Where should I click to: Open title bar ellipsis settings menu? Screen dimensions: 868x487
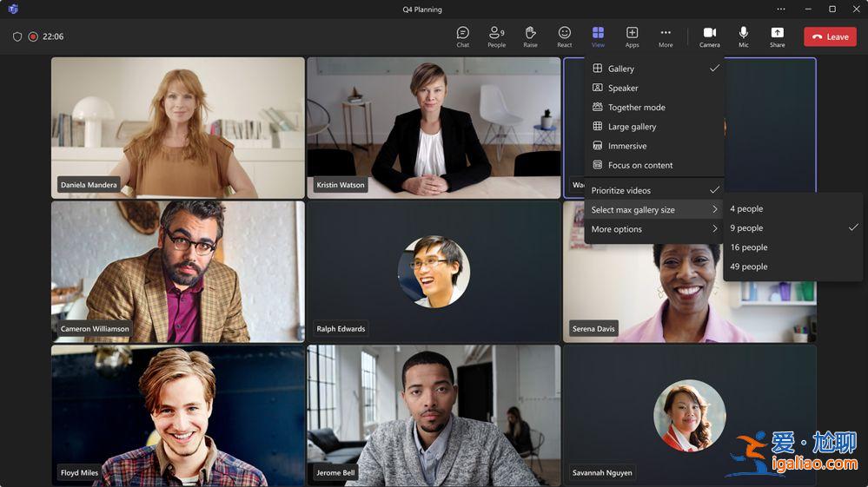coord(781,10)
